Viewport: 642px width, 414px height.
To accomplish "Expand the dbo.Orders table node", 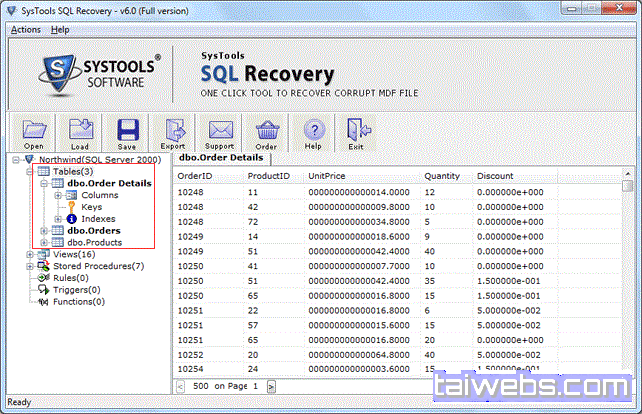I will tap(45, 230).
